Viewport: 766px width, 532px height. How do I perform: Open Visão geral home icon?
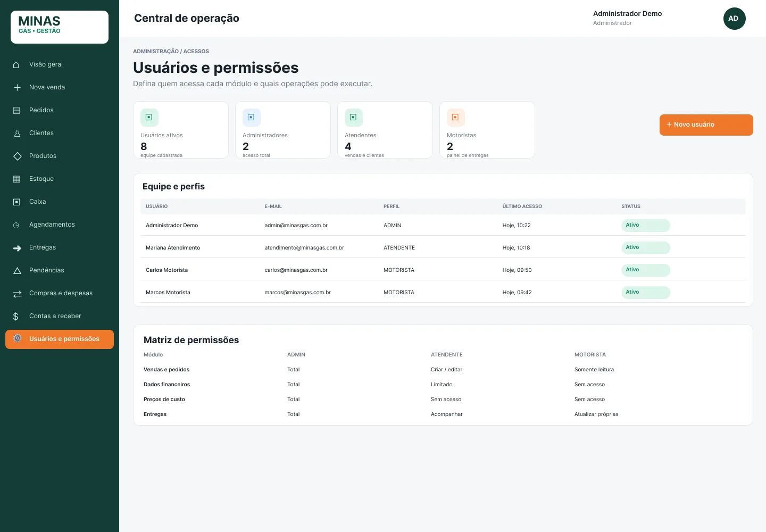[x=16, y=65]
